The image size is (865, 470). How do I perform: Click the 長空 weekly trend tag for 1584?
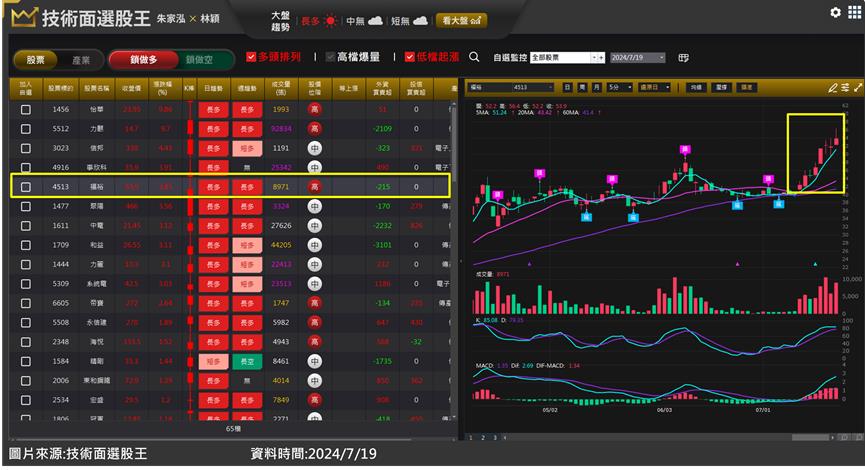point(247,361)
